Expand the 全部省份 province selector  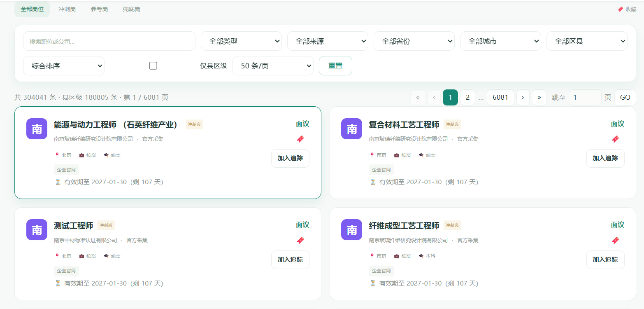(414, 41)
